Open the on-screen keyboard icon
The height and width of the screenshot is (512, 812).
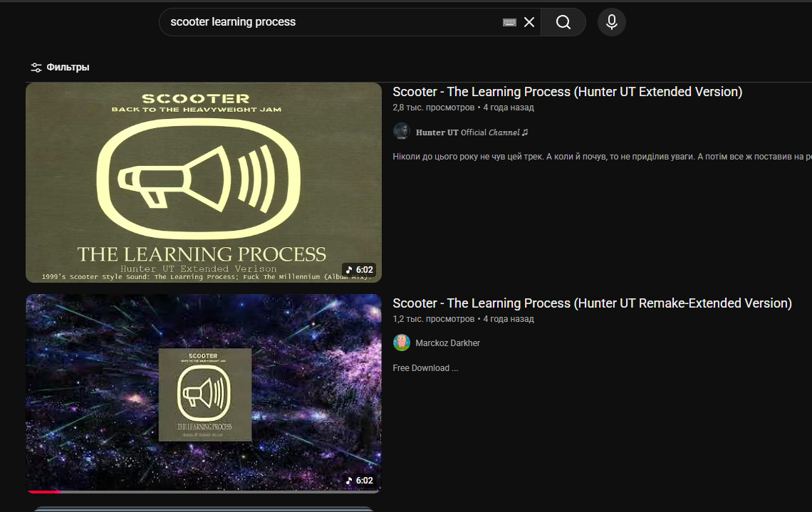[509, 22]
